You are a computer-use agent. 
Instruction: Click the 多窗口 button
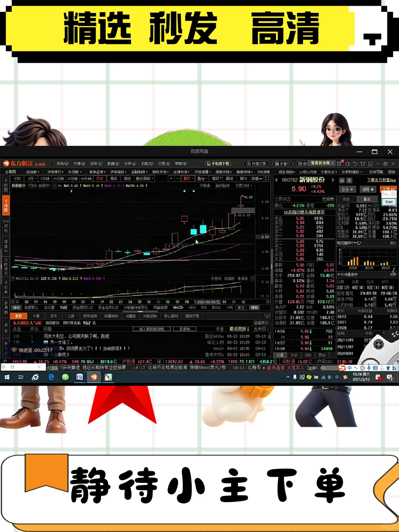coord(283,163)
